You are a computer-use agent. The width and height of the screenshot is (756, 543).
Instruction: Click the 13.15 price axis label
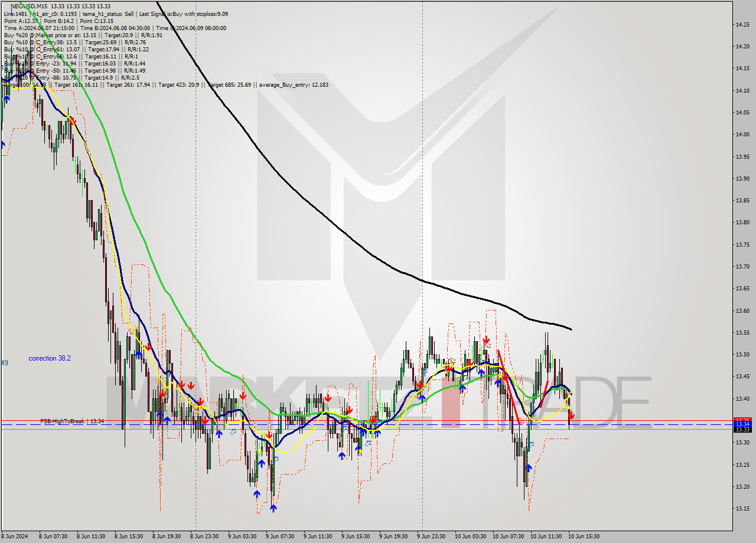tap(743, 509)
